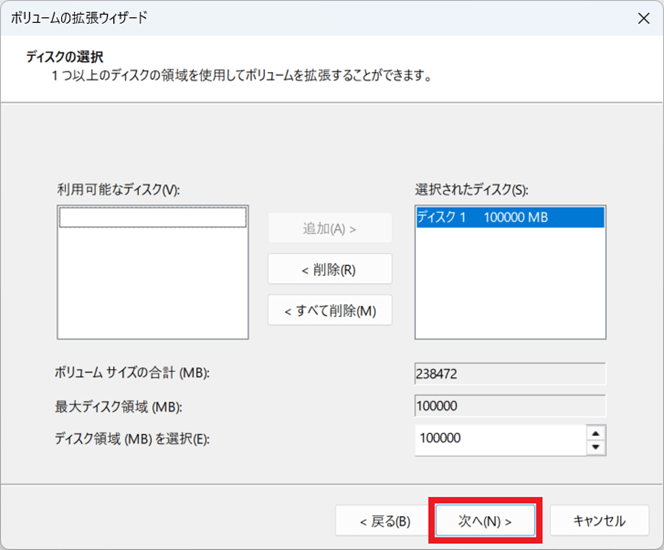This screenshot has width=664, height=550.
Task: Go back with the < 戻る(B) button
Action: [386, 521]
